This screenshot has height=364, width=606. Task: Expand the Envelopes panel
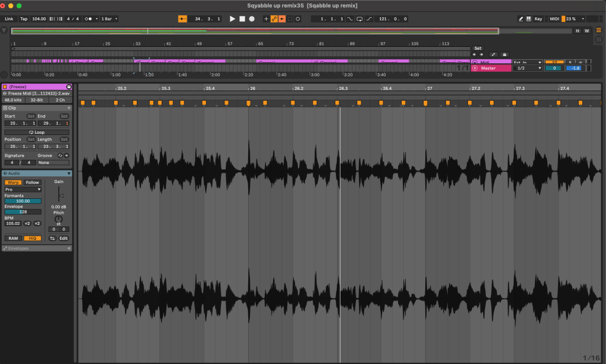pos(36,248)
